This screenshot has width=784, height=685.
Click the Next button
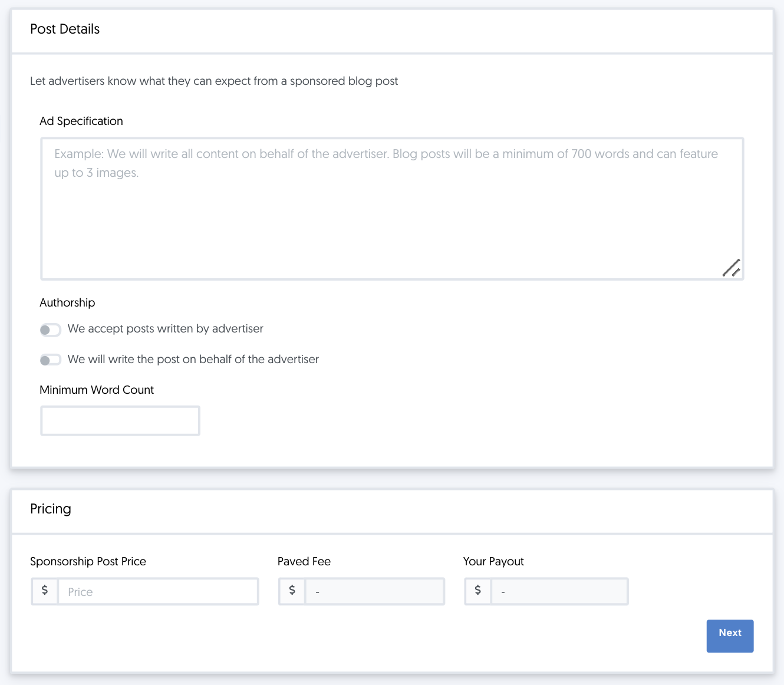pyautogui.click(x=730, y=636)
